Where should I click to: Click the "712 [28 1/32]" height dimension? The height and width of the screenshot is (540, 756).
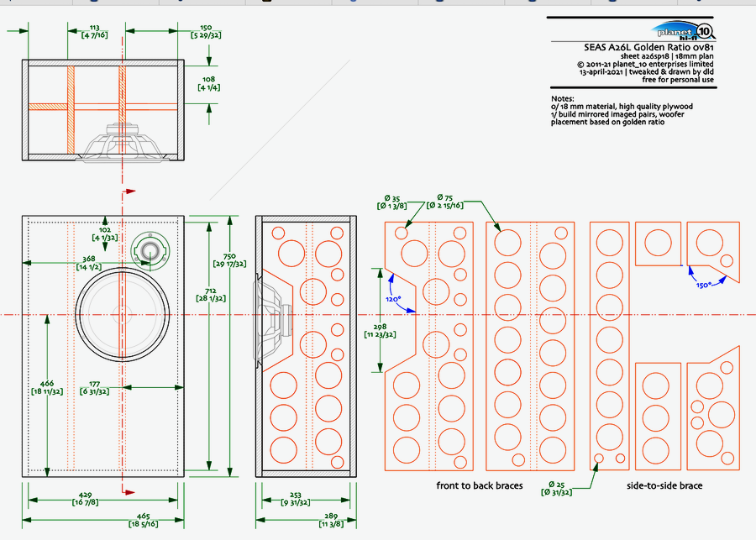211,295
